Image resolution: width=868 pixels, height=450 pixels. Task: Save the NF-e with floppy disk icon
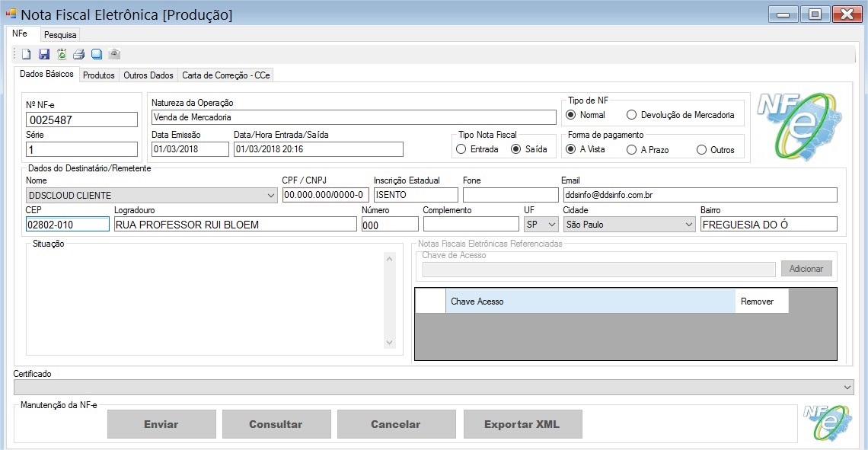coord(43,54)
